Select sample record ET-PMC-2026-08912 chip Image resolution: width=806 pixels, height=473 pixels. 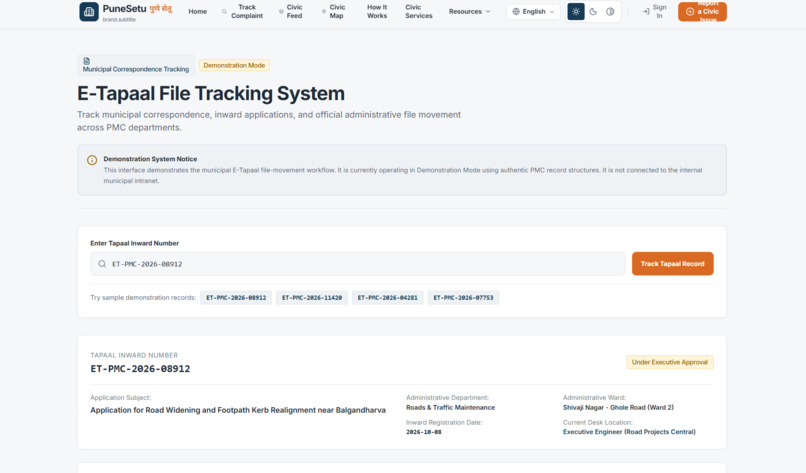[236, 298]
